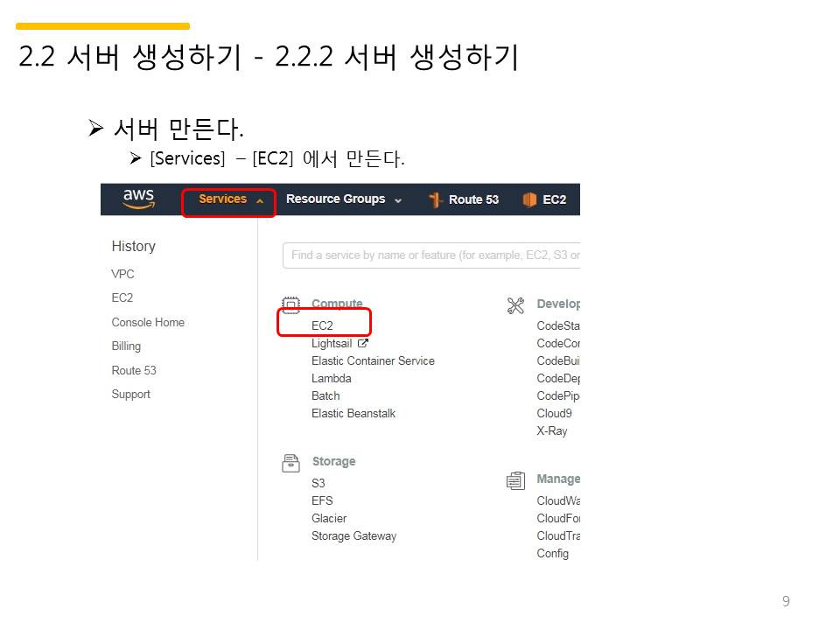Click the Route 53 shortcut icon

pyautogui.click(x=435, y=199)
